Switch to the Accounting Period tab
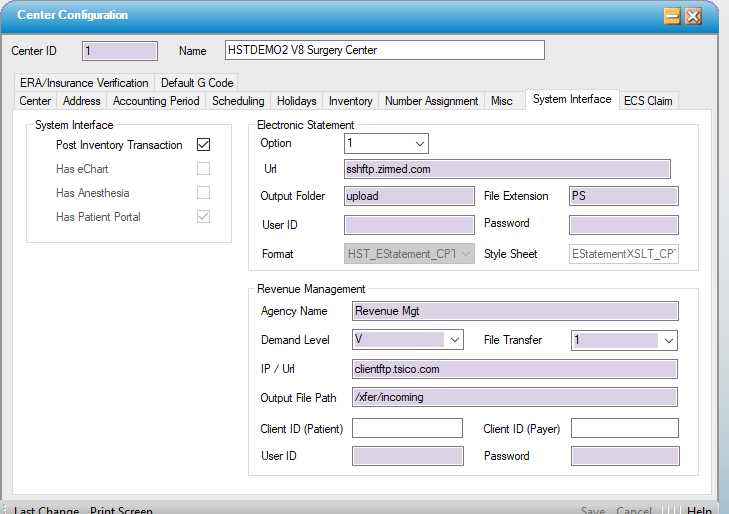Screen dimensions: 729x514 156,101
